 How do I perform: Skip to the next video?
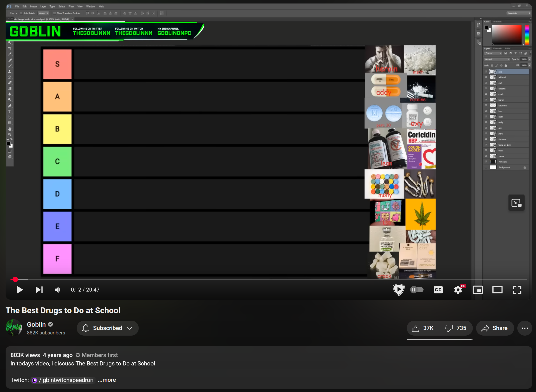click(x=39, y=290)
